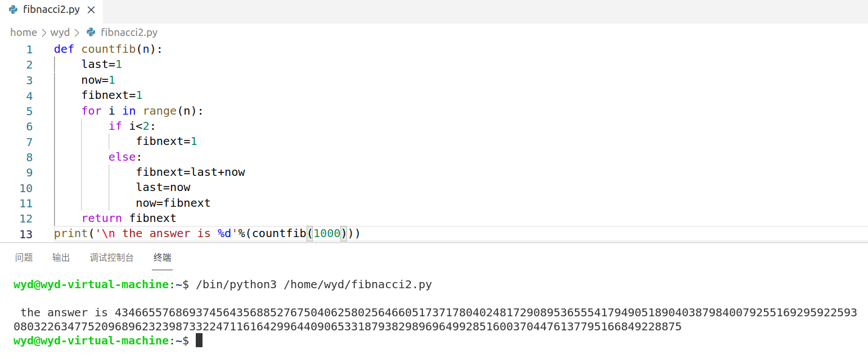
Task: Click the number 1000 in the print statement
Action: (x=327, y=233)
